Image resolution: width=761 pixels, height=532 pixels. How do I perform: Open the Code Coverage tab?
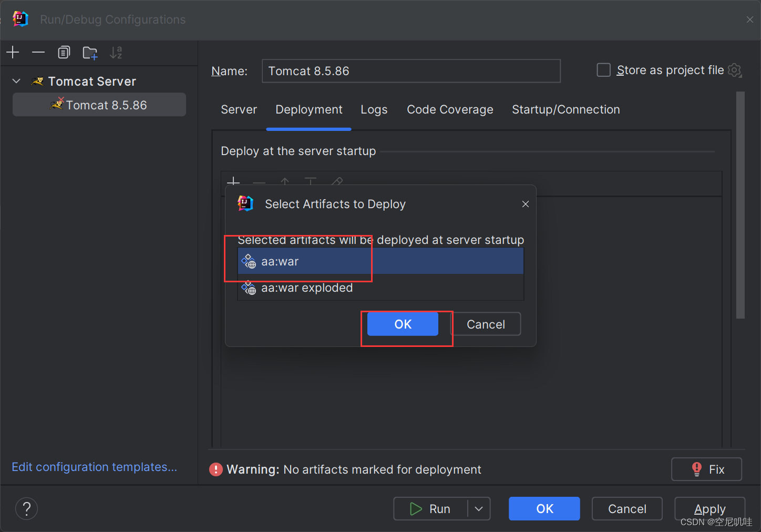[449, 109]
